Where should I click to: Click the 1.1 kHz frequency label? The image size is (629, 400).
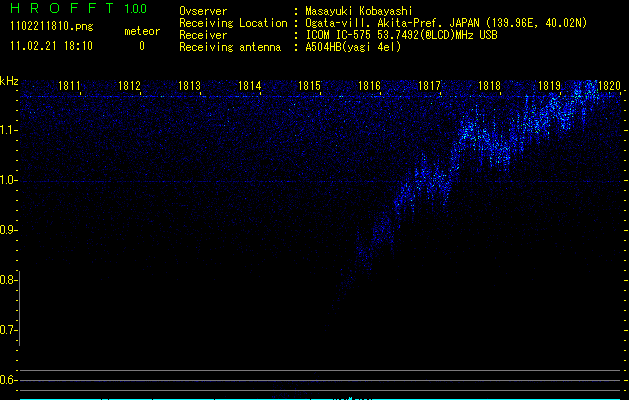[8, 130]
